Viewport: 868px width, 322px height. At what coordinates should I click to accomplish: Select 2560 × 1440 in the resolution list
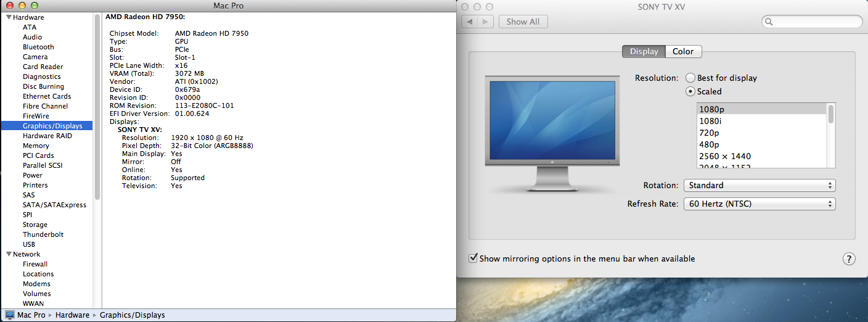[761, 156]
